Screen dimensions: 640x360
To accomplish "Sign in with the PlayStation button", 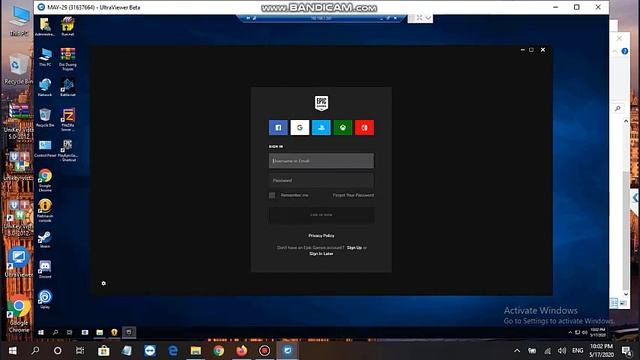I will [x=321, y=128].
